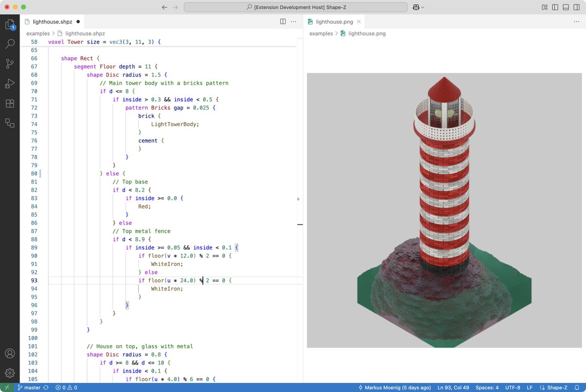Toggle the secondary side bar
This screenshot has height=392, width=586.
click(x=576, y=7)
